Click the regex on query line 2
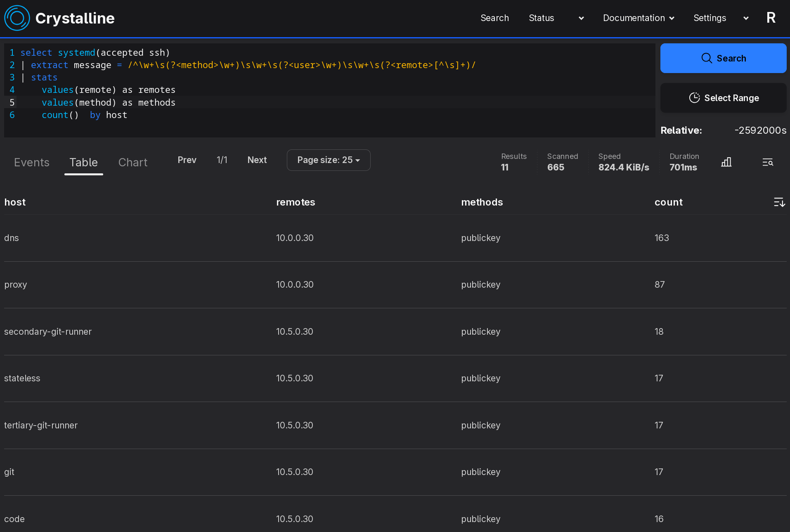This screenshot has height=532, width=790. pos(302,65)
